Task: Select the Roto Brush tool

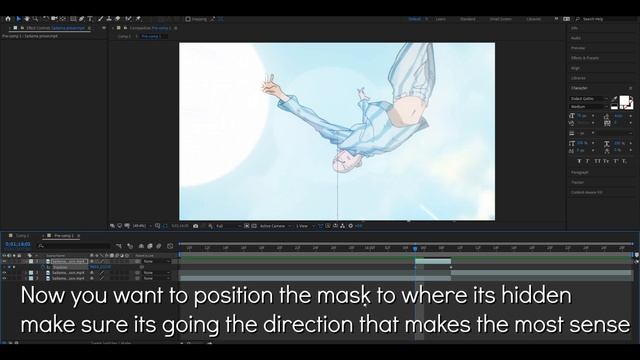Action: [x=129, y=19]
